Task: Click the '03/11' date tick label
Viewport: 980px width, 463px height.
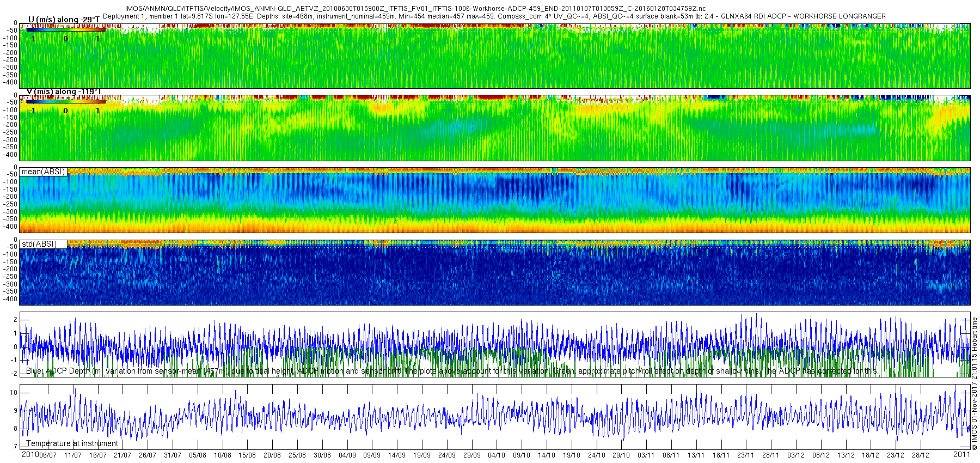Action: [646, 455]
